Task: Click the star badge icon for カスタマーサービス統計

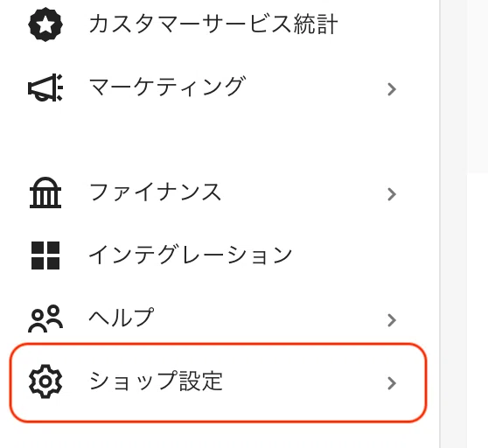Action: (45, 24)
